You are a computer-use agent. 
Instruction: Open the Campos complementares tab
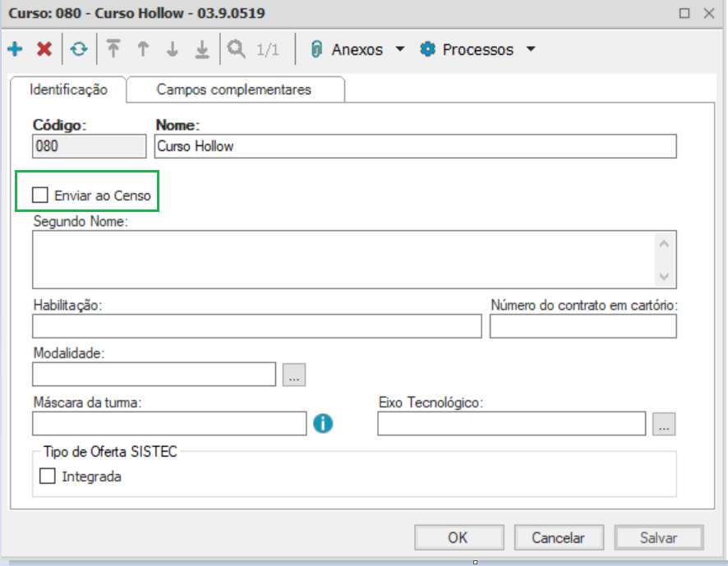coord(235,90)
